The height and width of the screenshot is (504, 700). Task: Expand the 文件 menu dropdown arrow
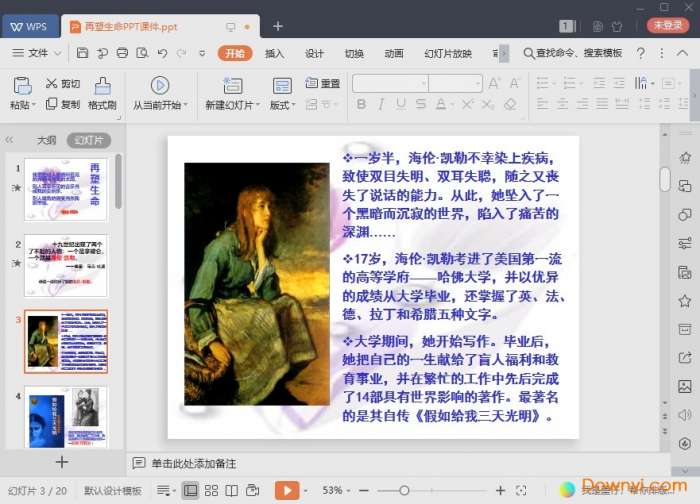[x=58, y=53]
